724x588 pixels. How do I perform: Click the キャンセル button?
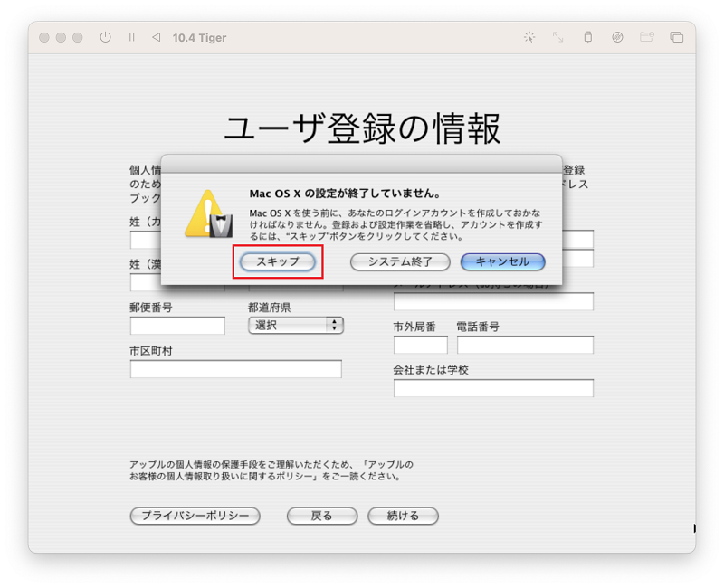pos(502,261)
